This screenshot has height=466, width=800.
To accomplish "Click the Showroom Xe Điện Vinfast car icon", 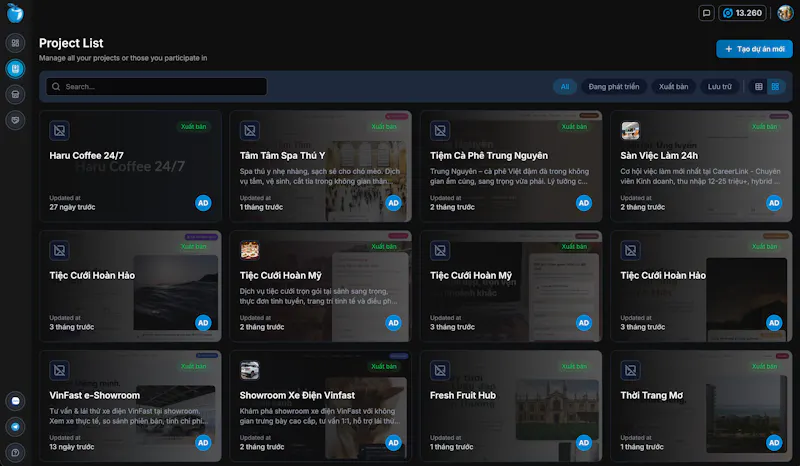I will point(249,371).
